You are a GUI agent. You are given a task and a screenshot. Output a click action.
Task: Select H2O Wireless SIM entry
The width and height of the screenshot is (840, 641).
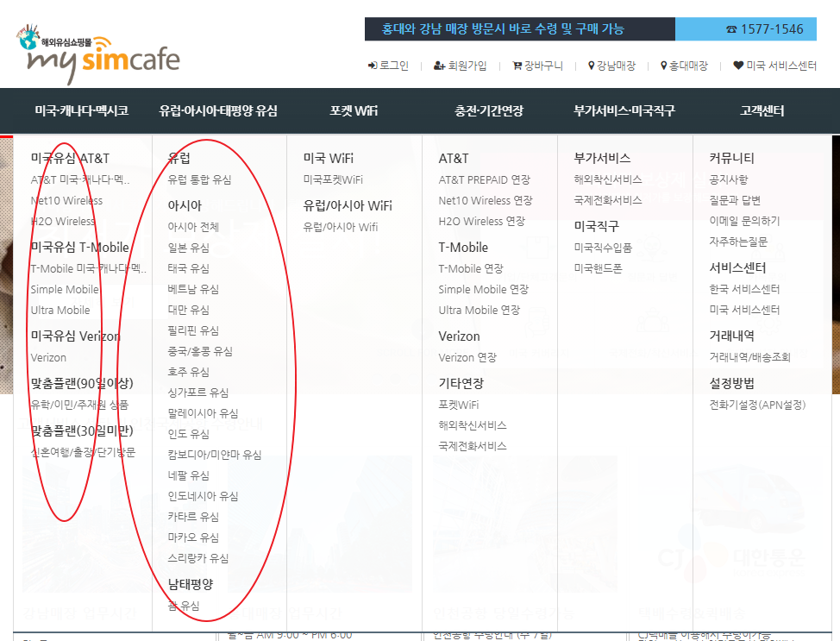coord(63,222)
